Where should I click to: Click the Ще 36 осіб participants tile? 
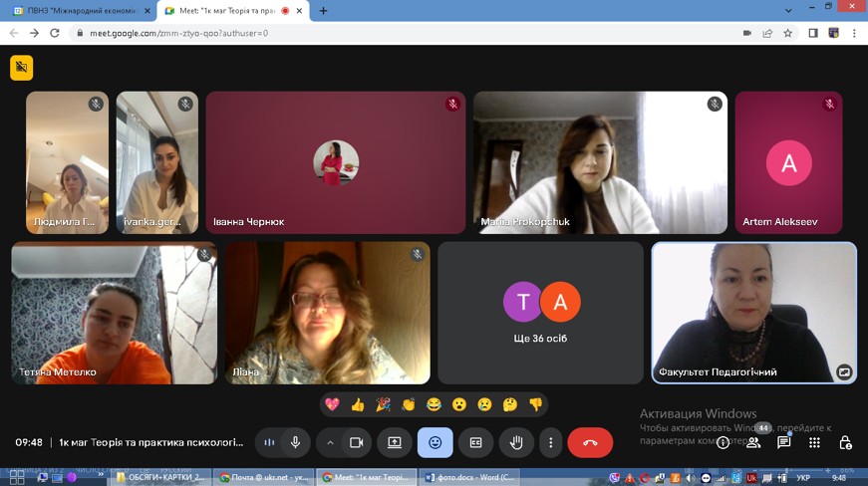tap(541, 313)
